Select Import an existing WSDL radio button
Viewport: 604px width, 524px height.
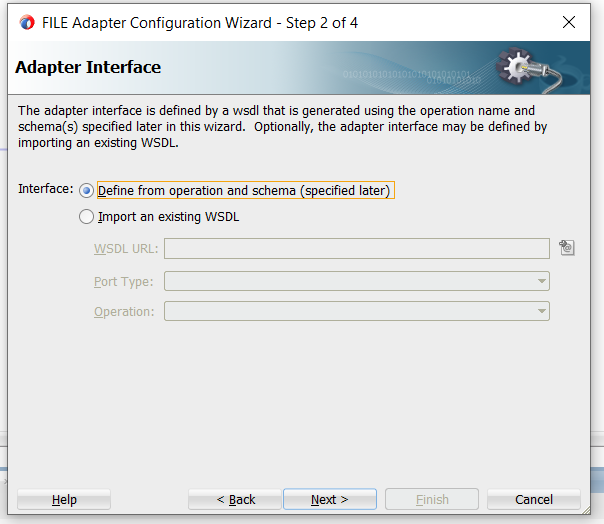pos(86,216)
